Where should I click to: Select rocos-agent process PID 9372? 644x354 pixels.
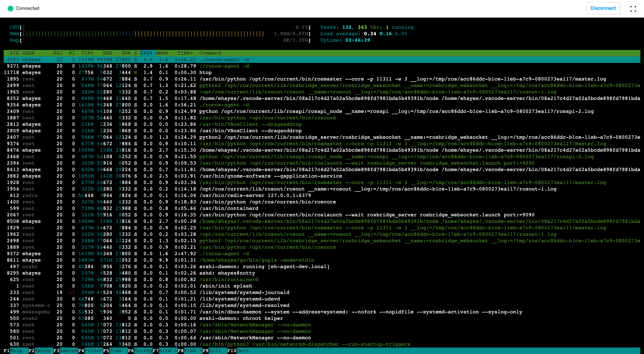322,254
